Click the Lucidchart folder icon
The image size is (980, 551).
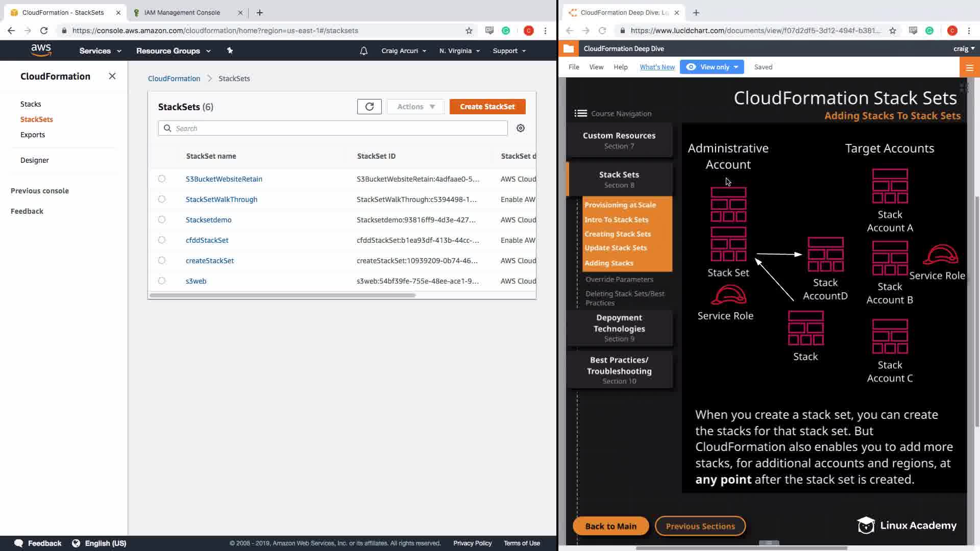(568, 48)
